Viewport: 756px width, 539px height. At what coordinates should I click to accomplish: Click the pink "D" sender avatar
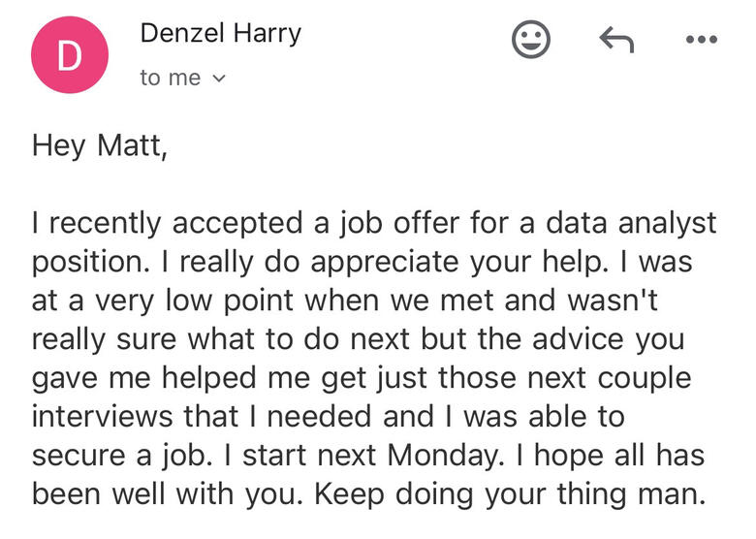click(x=67, y=56)
